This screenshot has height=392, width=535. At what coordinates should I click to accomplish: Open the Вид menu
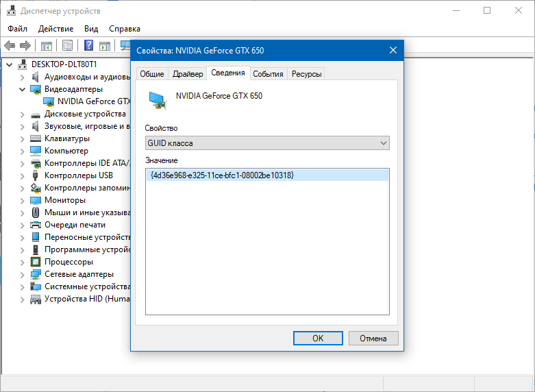(x=91, y=29)
